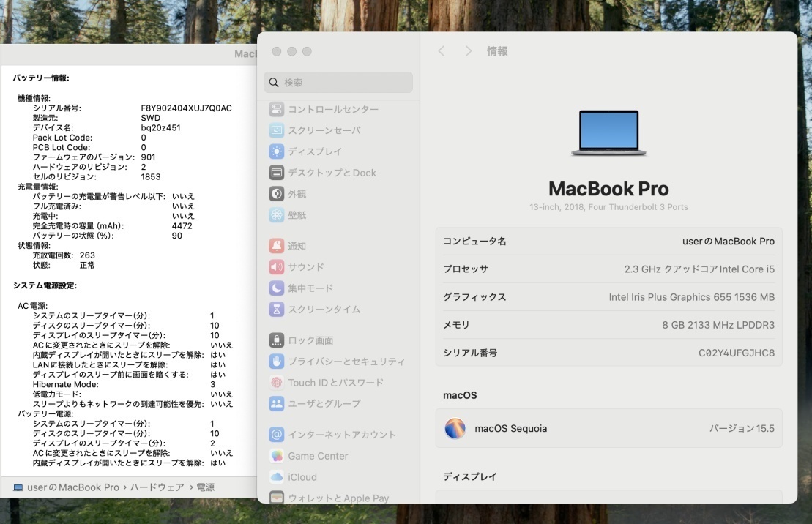Go forward with the right chevron
Image resolution: width=812 pixels, height=524 pixels.
(468, 51)
